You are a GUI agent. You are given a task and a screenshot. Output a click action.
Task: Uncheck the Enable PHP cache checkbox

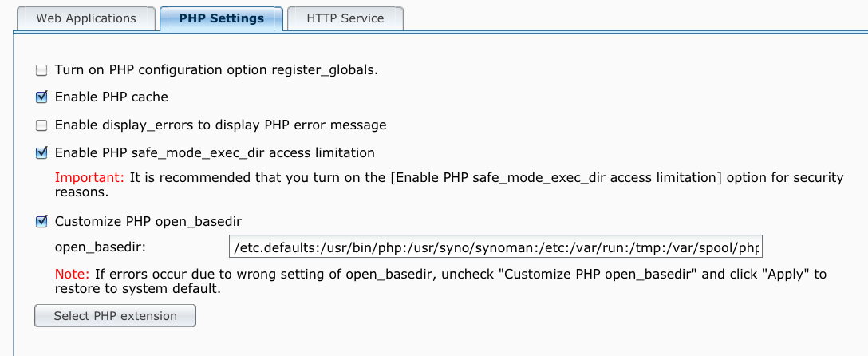click(41, 97)
